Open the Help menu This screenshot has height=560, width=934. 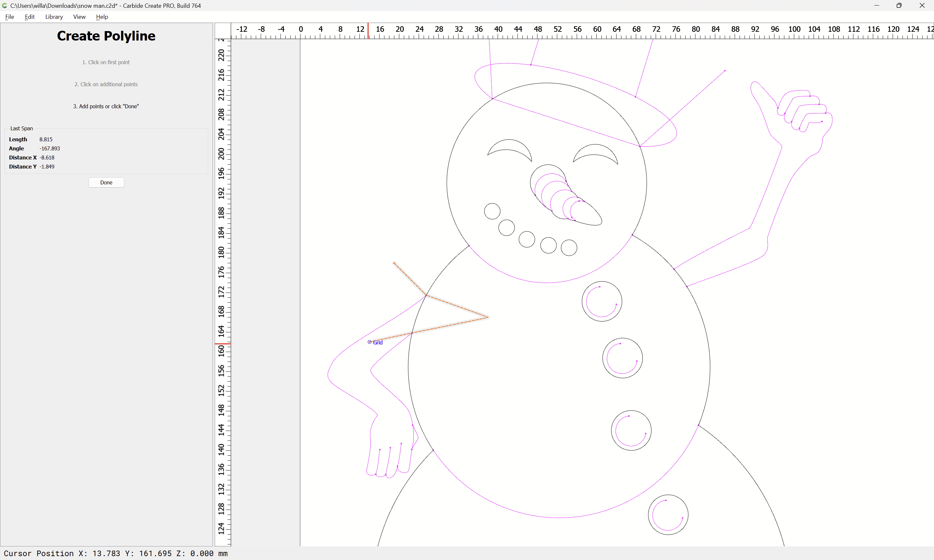(102, 17)
